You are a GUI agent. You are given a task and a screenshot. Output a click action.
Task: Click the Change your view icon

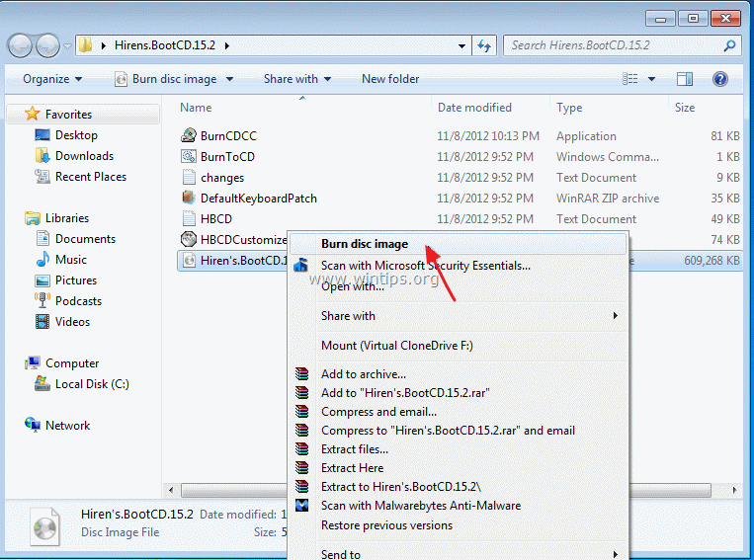coord(629,79)
